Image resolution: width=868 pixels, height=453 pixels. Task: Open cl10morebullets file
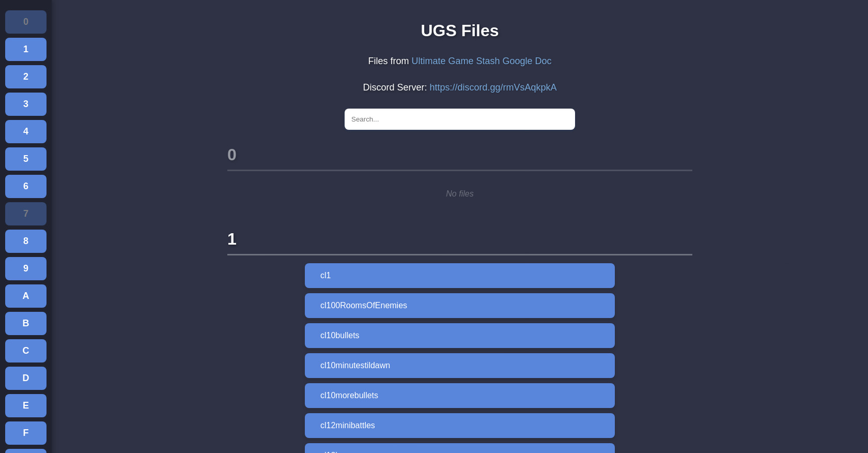coord(460,396)
